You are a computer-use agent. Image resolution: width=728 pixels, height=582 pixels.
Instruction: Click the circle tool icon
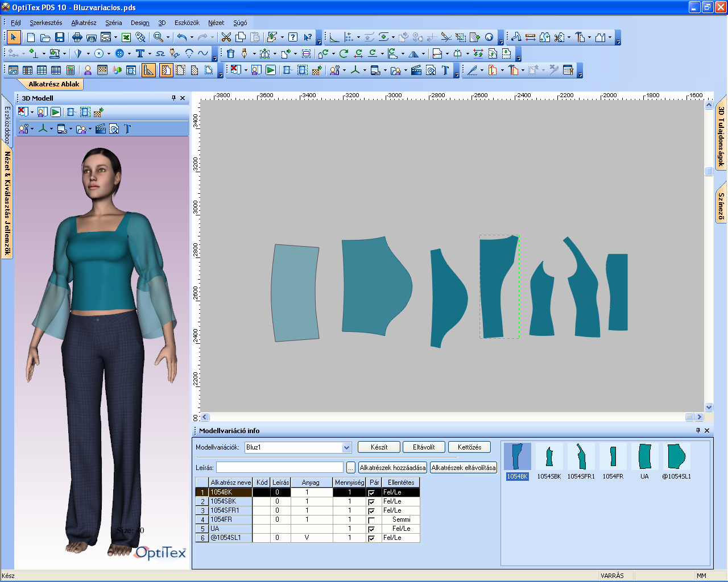(98, 53)
